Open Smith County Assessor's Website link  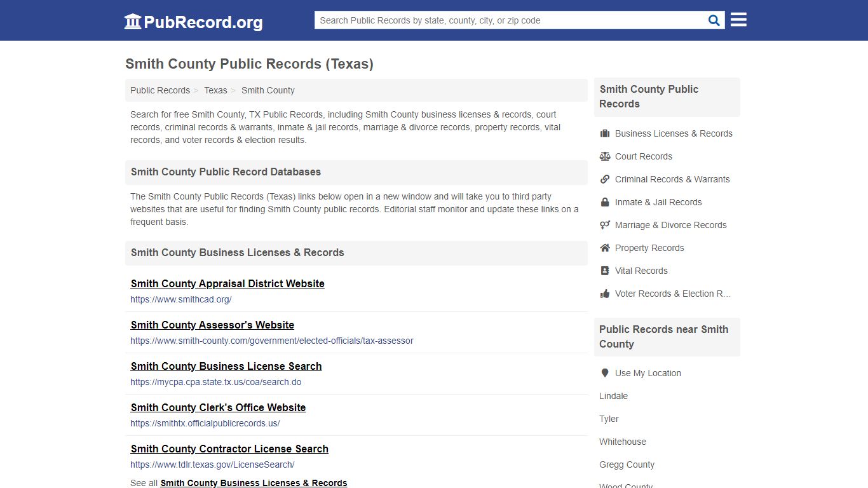click(x=212, y=325)
